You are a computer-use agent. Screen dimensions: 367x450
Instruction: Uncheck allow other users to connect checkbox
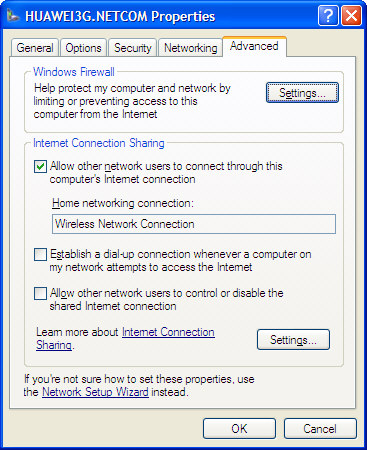40,166
